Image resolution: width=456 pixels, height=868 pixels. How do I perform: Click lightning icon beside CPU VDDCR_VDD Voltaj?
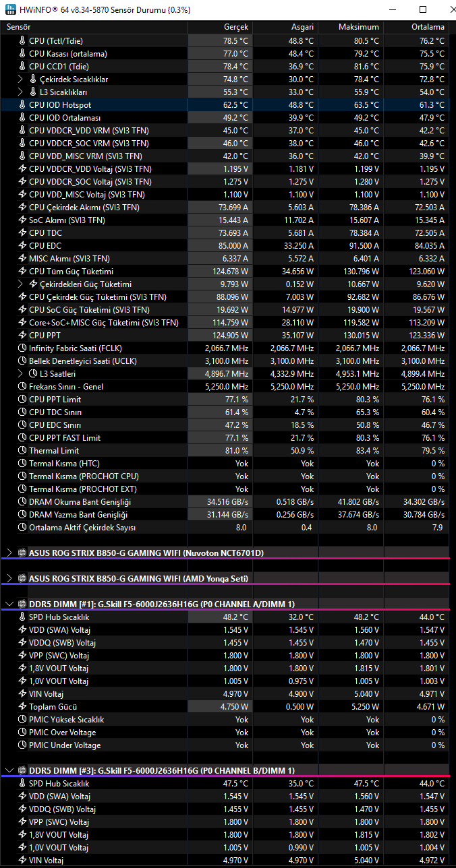pyautogui.click(x=22, y=168)
